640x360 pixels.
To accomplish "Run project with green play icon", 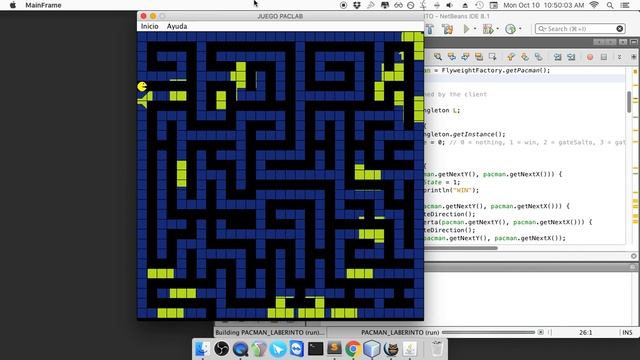I will point(466,29).
